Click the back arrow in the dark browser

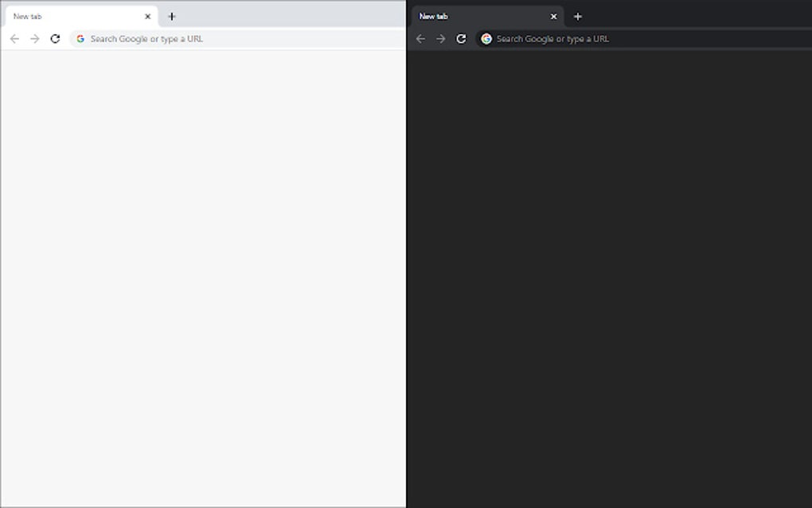click(x=420, y=37)
